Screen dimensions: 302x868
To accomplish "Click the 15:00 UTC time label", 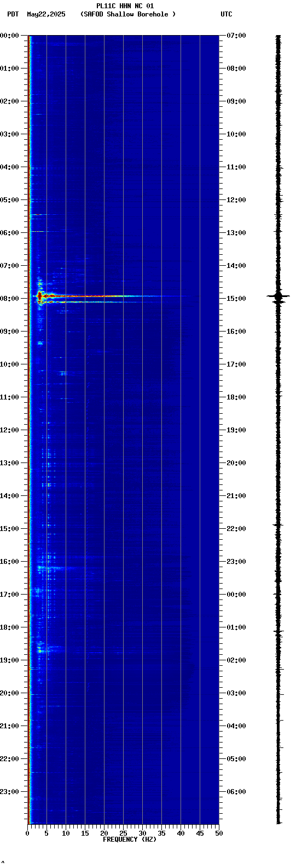I will [x=236, y=299].
